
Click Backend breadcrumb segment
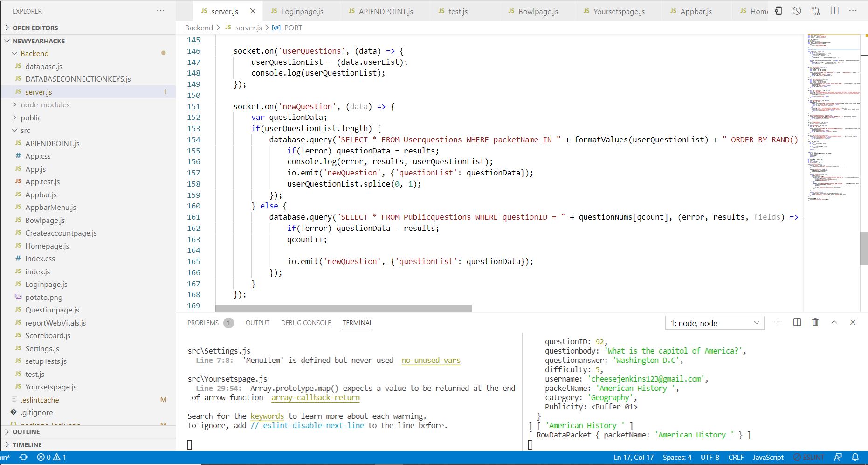(199, 28)
